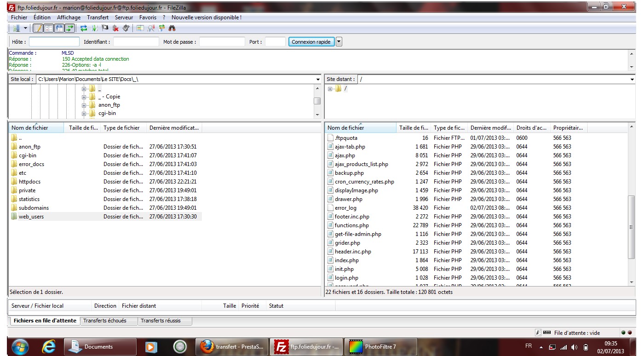The image size is (644, 356).
Task: Expand cgi-bin in the local tree
Action: tap(84, 113)
